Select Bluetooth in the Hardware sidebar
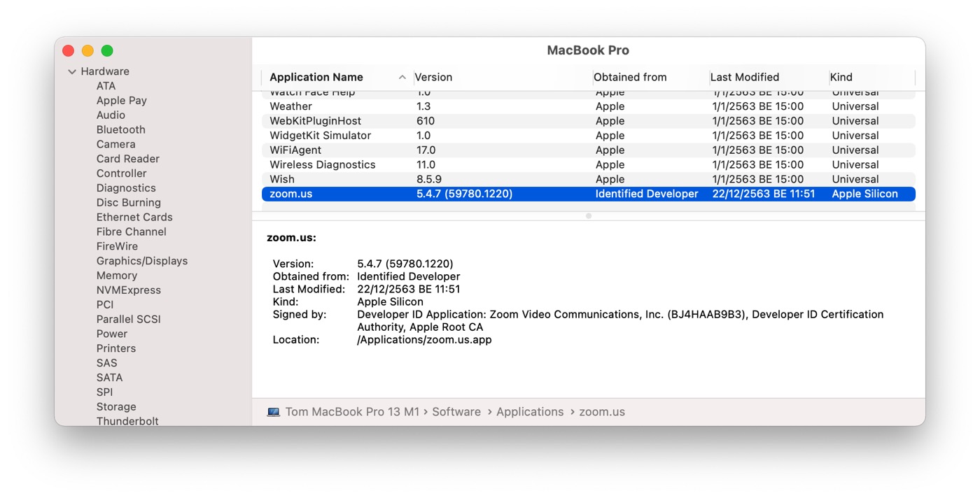 [x=120, y=129]
